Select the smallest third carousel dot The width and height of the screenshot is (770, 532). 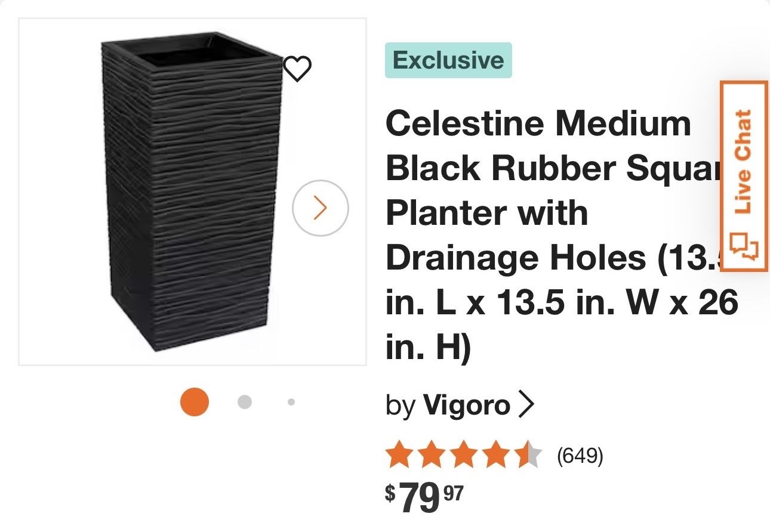coord(291,402)
